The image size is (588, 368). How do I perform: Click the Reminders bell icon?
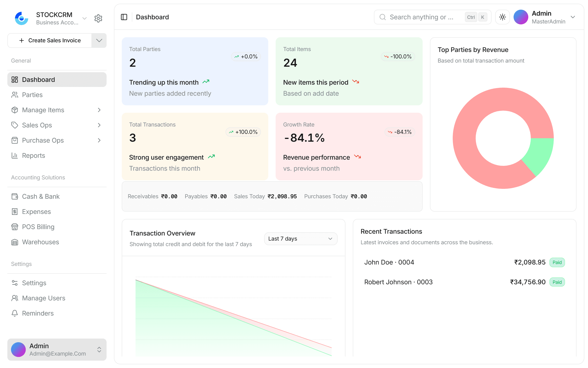[14, 313]
